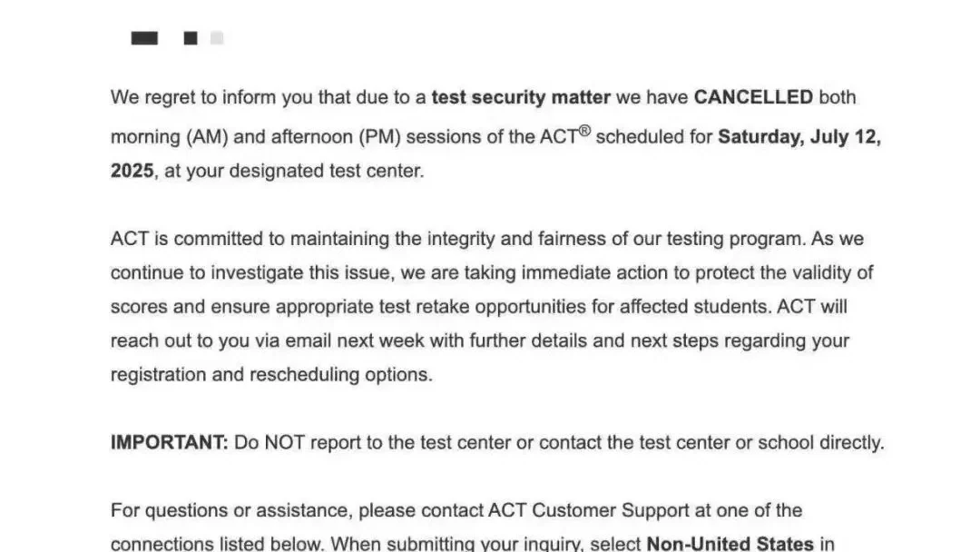Click the small dark square in header
Screen dimensions: 980x552
pos(191,38)
